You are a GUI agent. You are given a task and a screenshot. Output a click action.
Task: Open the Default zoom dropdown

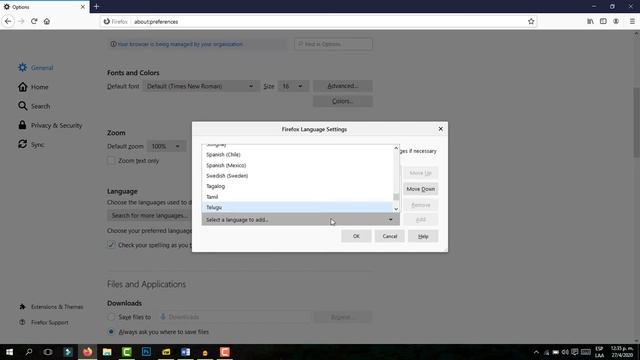tap(166, 146)
